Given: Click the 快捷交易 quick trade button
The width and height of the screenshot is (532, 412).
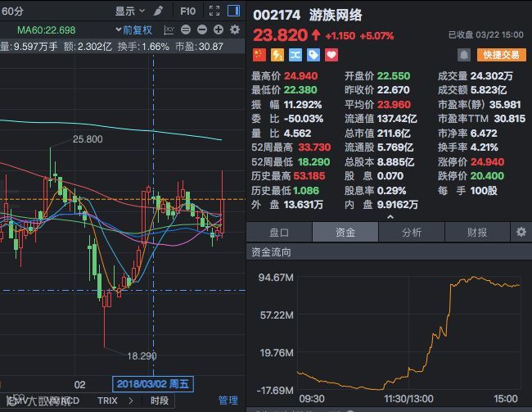Looking at the screenshot, I should 502,55.
